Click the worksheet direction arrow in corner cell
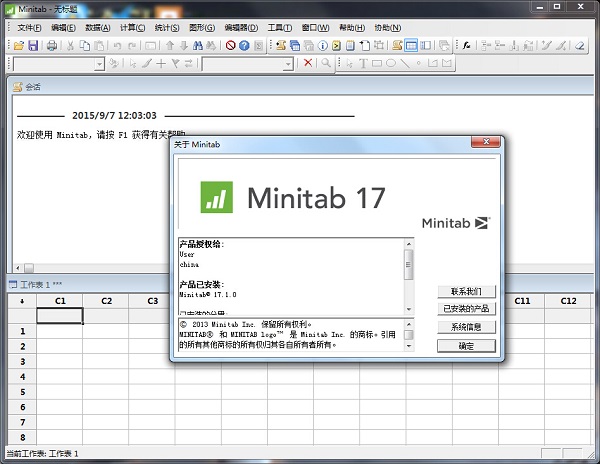Image resolution: width=600 pixels, height=464 pixels. coord(22,301)
